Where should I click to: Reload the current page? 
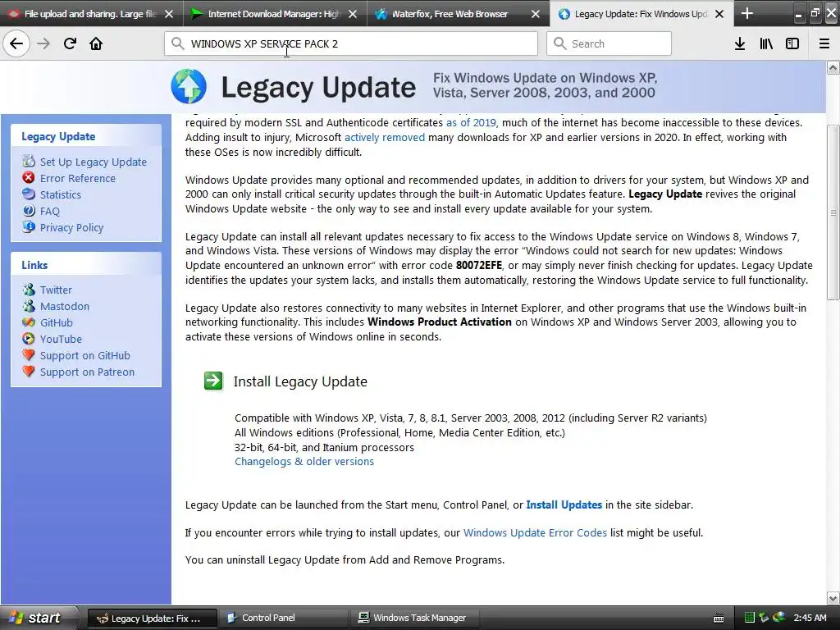tap(70, 44)
